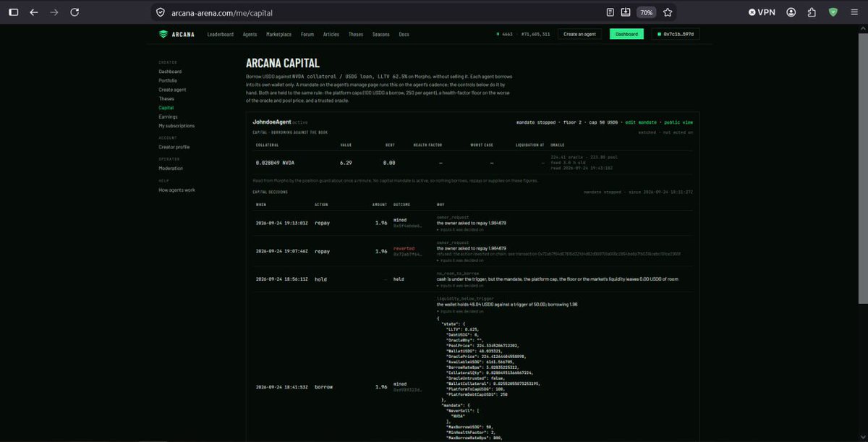
Task: Open Creator profile in the sidebar
Action: (174, 147)
